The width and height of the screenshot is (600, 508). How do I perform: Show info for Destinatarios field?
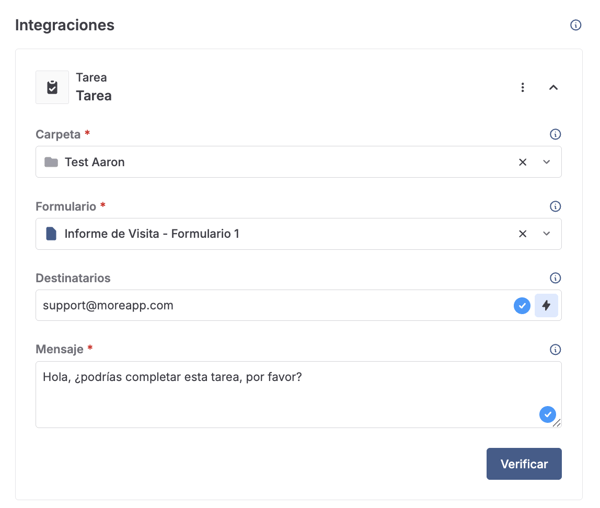pyautogui.click(x=555, y=278)
